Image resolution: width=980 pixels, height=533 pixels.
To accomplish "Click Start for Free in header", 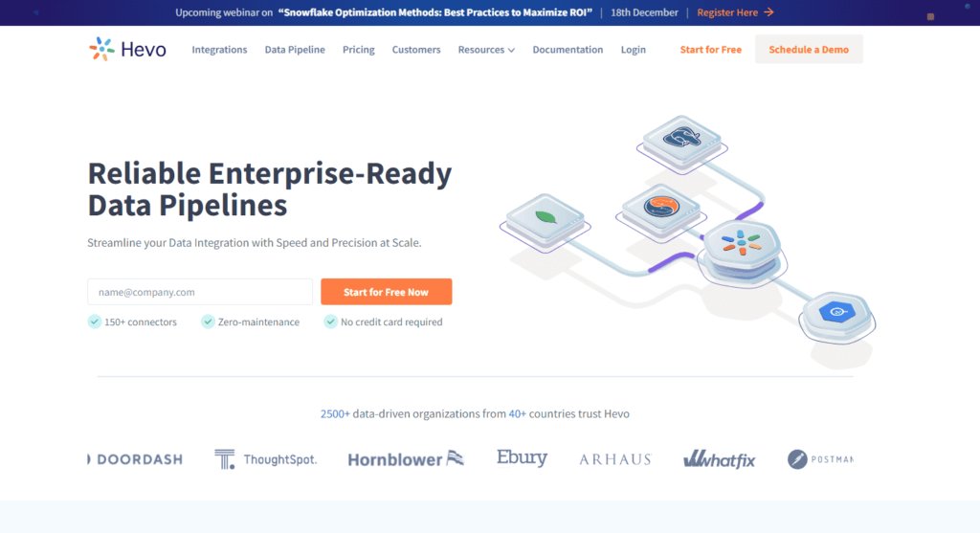I will [x=711, y=50].
